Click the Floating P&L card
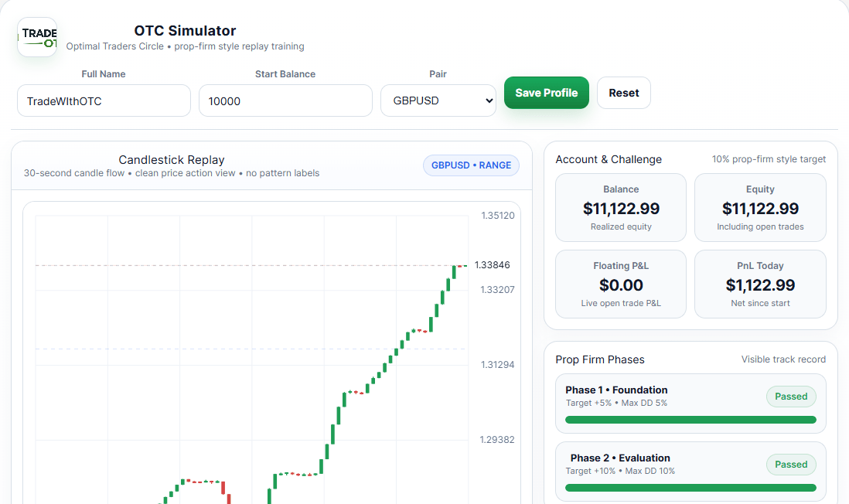This screenshot has width=849, height=504. [x=620, y=284]
